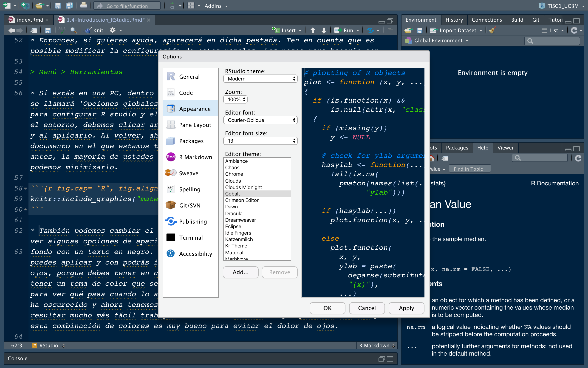
Task: Select the Idle Fingers editor theme
Action: 257,233
